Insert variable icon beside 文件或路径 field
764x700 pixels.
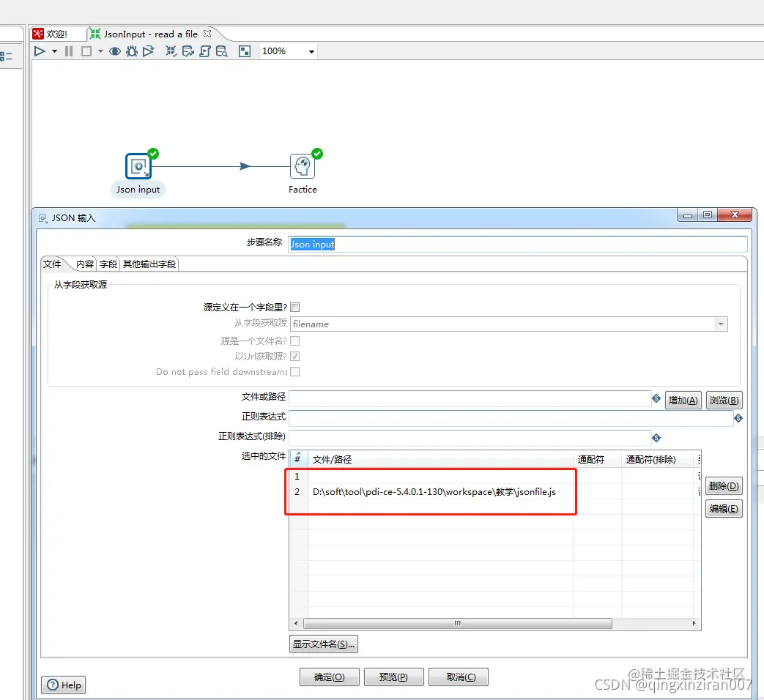[656, 398]
